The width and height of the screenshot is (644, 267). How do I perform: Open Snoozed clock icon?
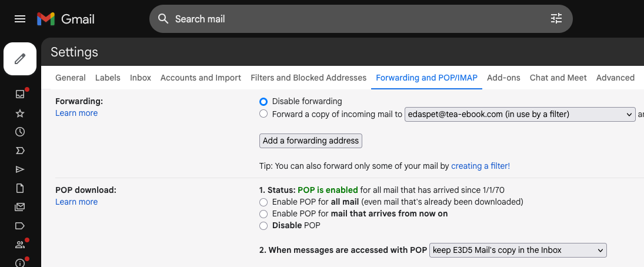(20, 132)
